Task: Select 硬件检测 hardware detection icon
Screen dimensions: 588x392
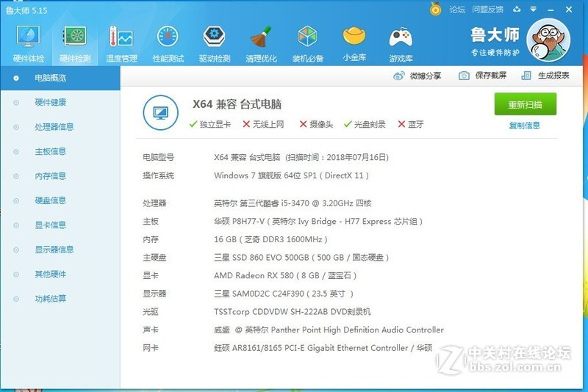Action: (x=75, y=43)
